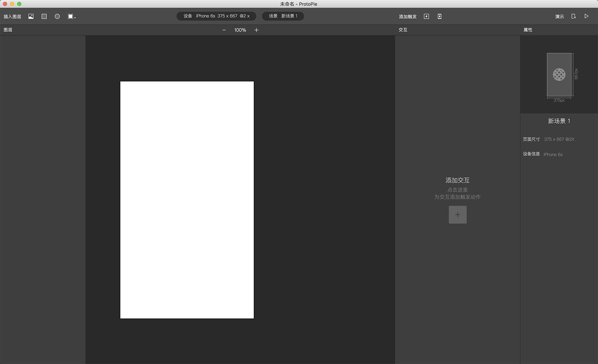Switch to the 属性 panel header
Screen dimensions: 598x364
tap(528, 30)
